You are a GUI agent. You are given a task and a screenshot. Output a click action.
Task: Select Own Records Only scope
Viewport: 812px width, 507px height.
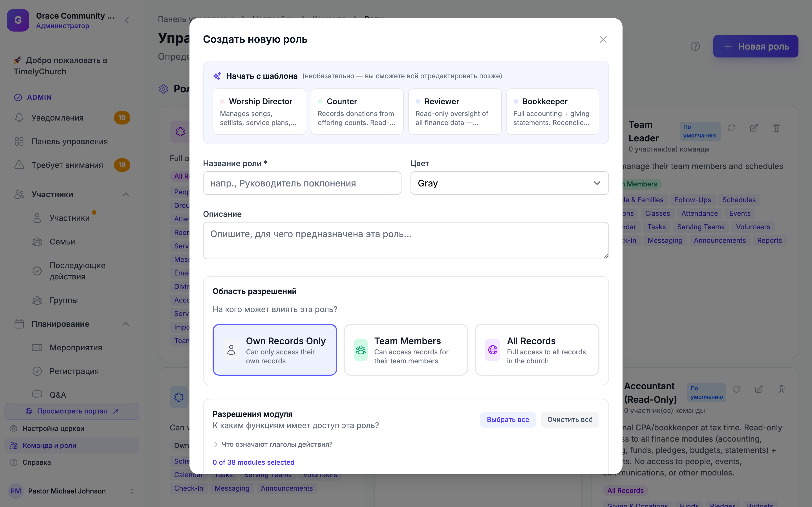tap(274, 350)
